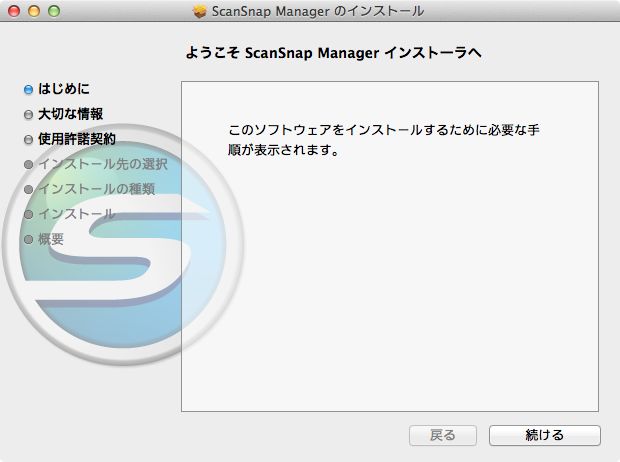This screenshot has width=620, height=462.
Task: Click the blue bullet beside はじめに
Action: 28,89
